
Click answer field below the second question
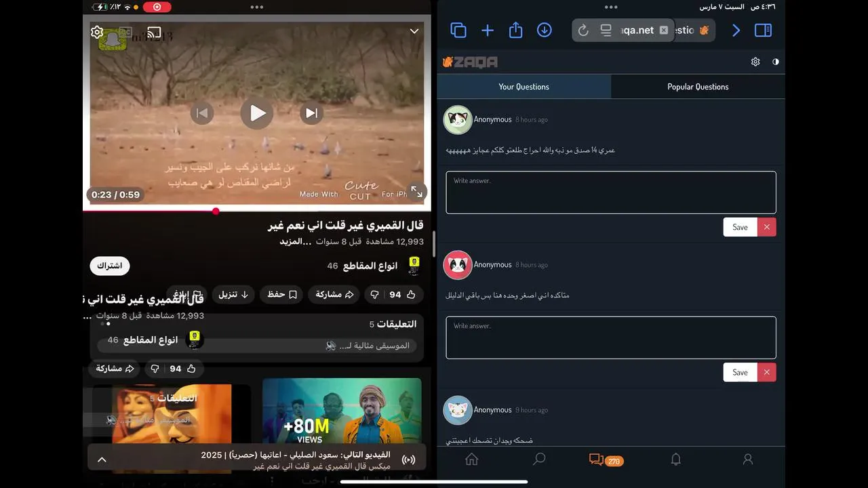(x=611, y=338)
